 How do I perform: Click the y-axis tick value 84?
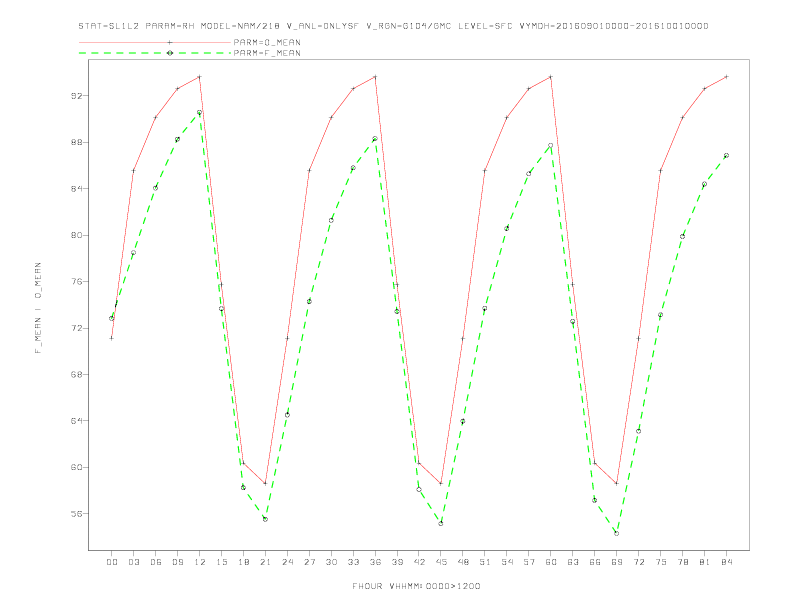(x=76, y=189)
